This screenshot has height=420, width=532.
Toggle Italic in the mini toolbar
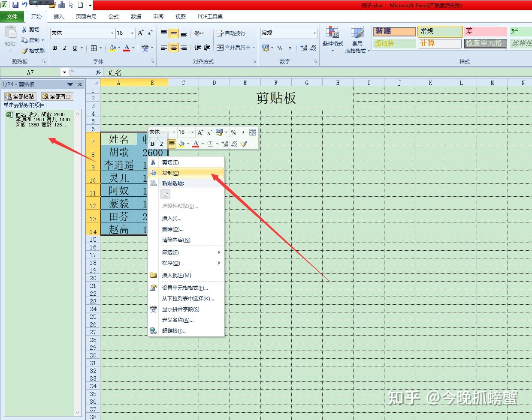coord(162,144)
